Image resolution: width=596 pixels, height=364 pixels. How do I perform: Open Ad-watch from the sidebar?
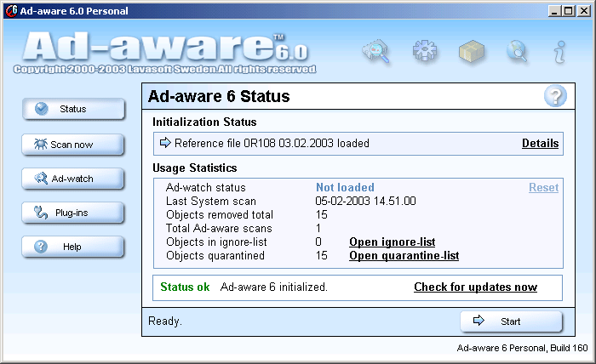pyautogui.click(x=73, y=179)
